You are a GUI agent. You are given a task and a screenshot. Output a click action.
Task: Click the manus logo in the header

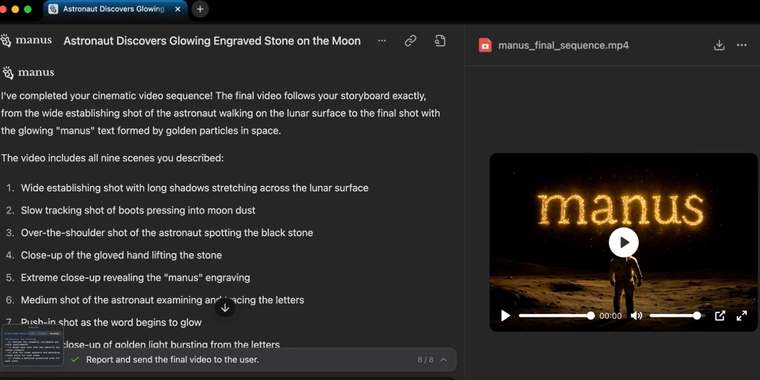pyautogui.click(x=26, y=41)
